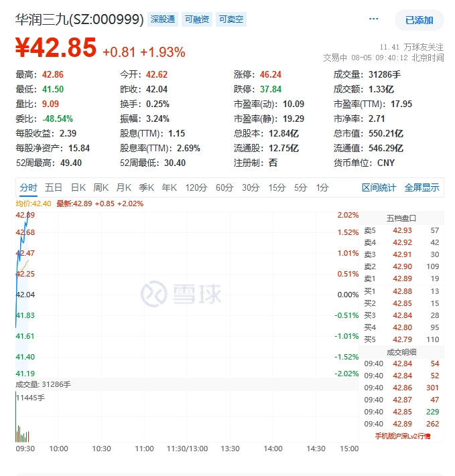Select the 卖4 42.92 order row
This screenshot has height=476, width=455.
pyautogui.click(x=401, y=242)
